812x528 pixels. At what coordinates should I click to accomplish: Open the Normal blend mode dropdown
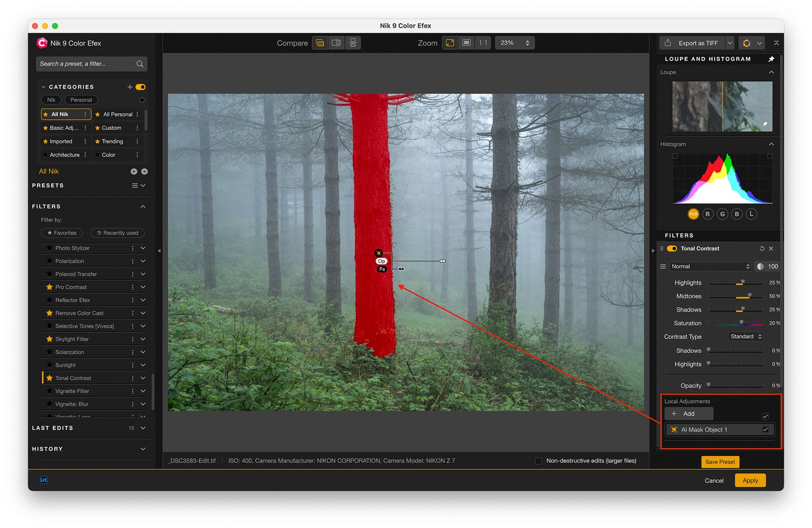coord(709,267)
